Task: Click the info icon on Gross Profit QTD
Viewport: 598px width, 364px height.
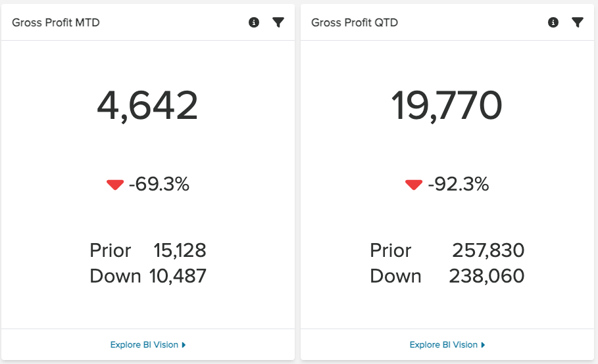Action: 553,22
